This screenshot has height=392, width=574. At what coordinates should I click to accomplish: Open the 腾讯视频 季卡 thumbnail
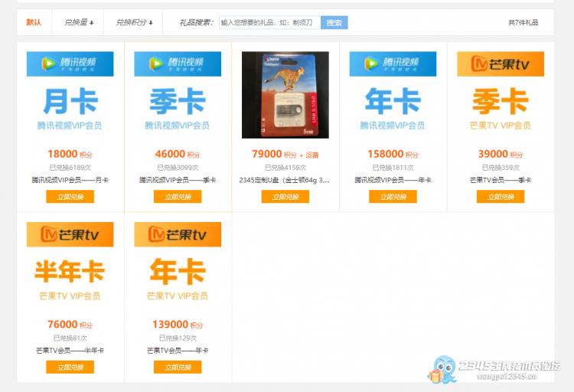pos(178,95)
